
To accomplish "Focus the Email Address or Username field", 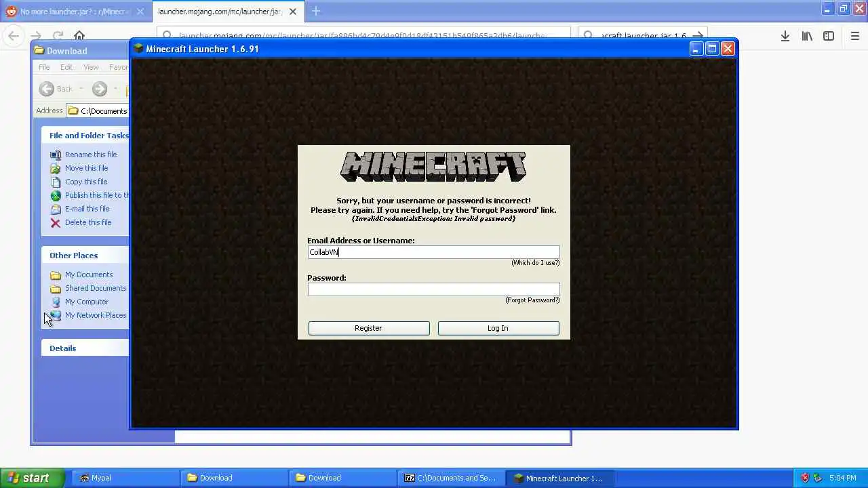I will tap(433, 252).
